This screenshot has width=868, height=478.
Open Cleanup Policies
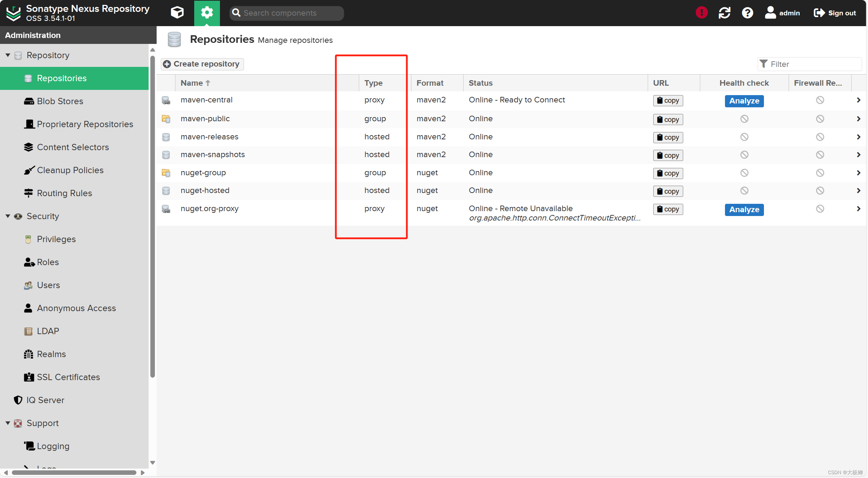74,170
